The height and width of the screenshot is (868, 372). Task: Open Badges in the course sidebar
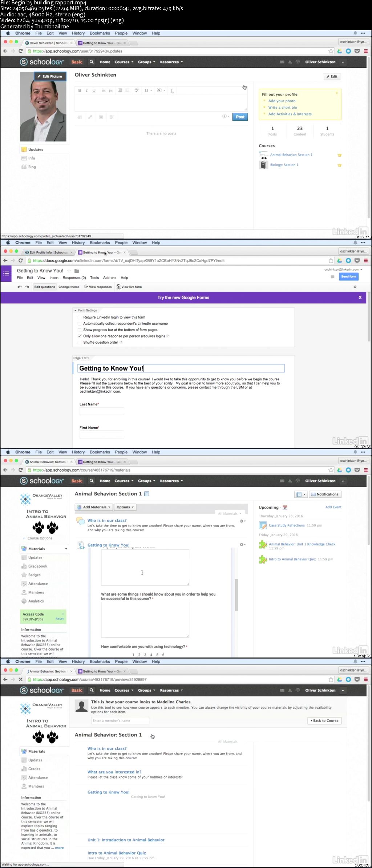tap(34, 575)
